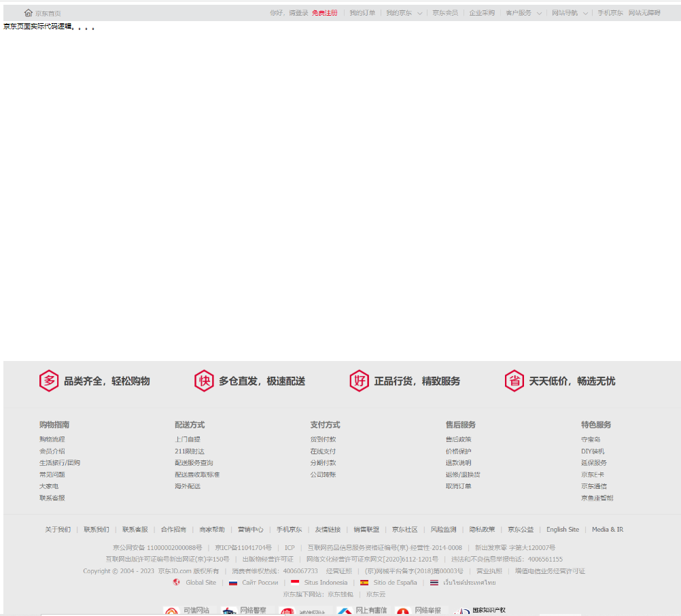Screen dimensions: 681x616
Task: Open the 营销中心 footer link
Action: click(x=251, y=529)
